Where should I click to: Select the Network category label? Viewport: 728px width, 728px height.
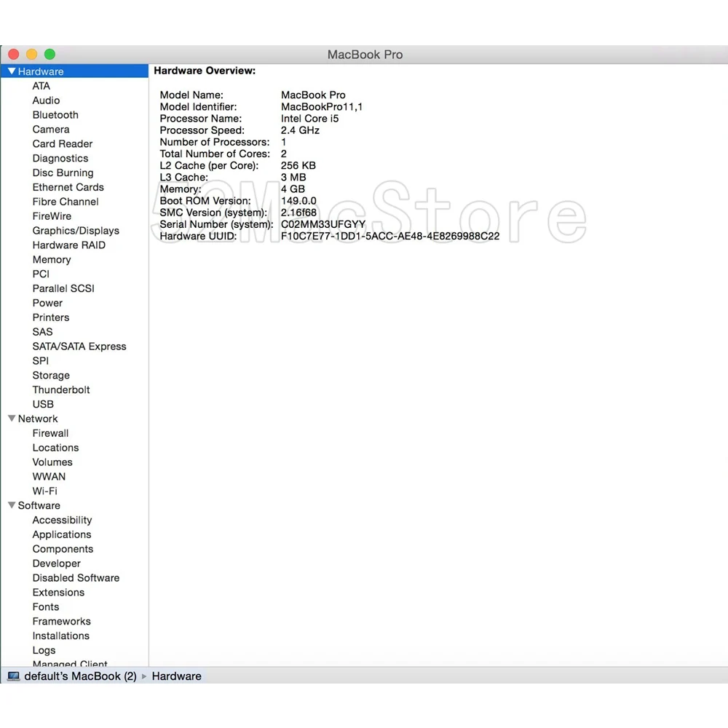click(x=38, y=419)
